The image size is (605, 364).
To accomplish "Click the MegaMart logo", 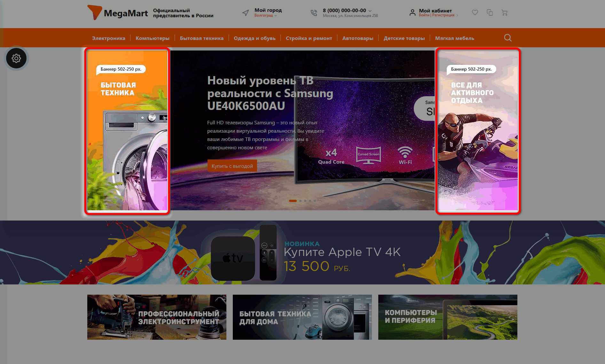I will (118, 13).
